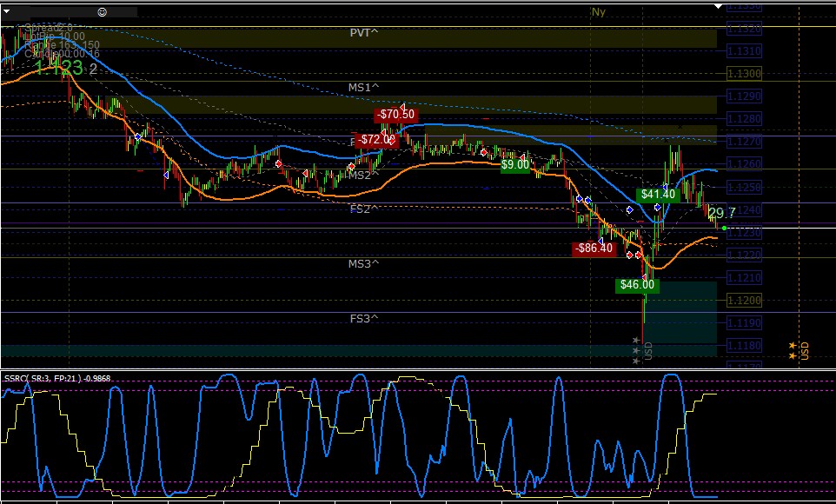This screenshot has width=836, height=504.
Task: Click the 1.1310 price axis label
Action: (744, 51)
